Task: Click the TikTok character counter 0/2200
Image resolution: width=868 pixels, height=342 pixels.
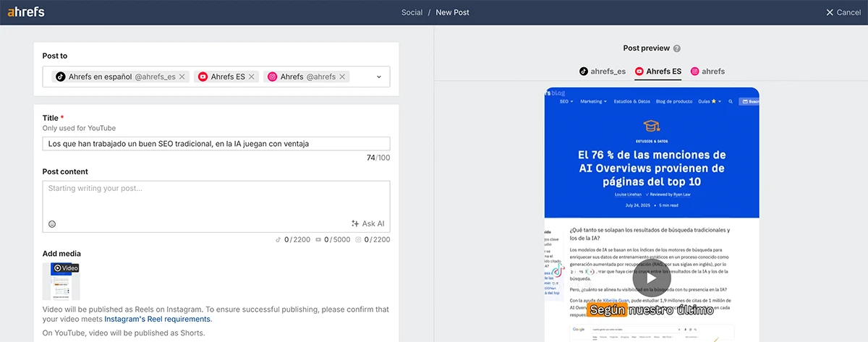Action: 293,239
